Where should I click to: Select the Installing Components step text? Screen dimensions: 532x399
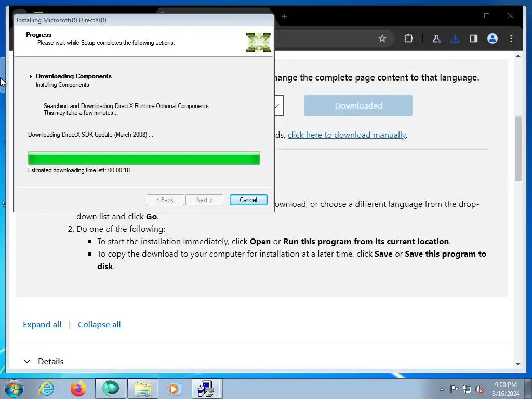(62, 85)
